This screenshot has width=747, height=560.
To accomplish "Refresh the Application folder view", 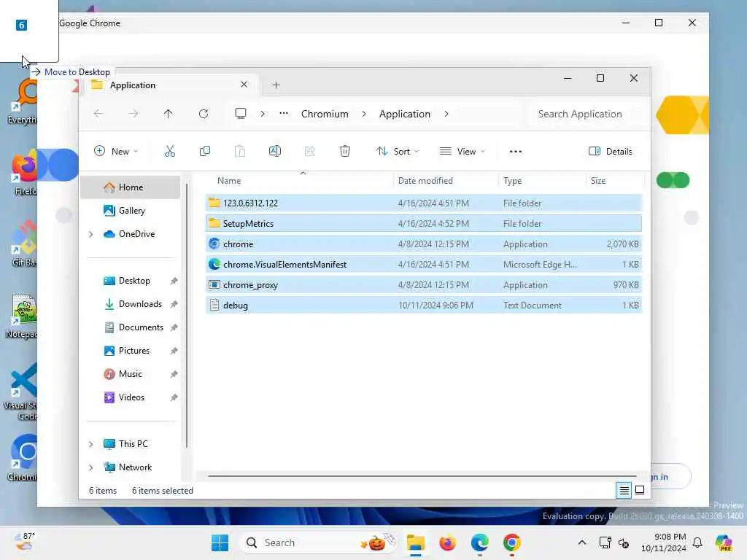I will pyautogui.click(x=204, y=114).
